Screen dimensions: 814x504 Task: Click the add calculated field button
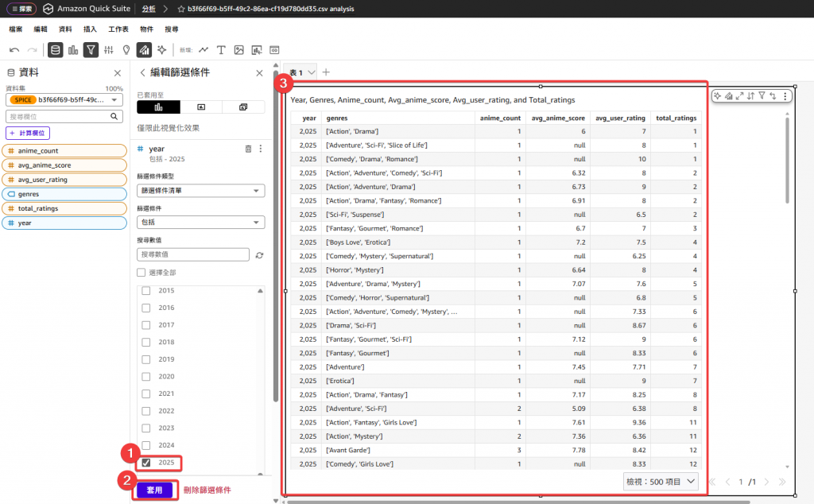click(28, 133)
